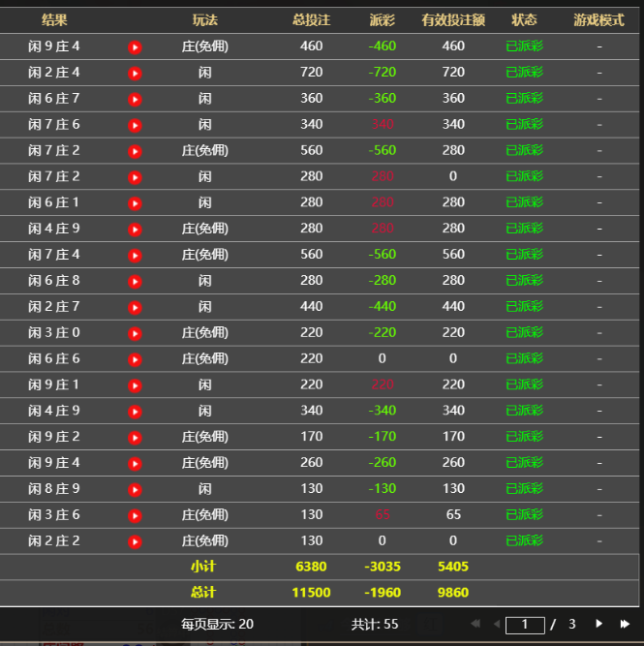Screen dimensions: 644x646
Task: Open the replay for result 闲3庄0
Action: click(x=135, y=333)
